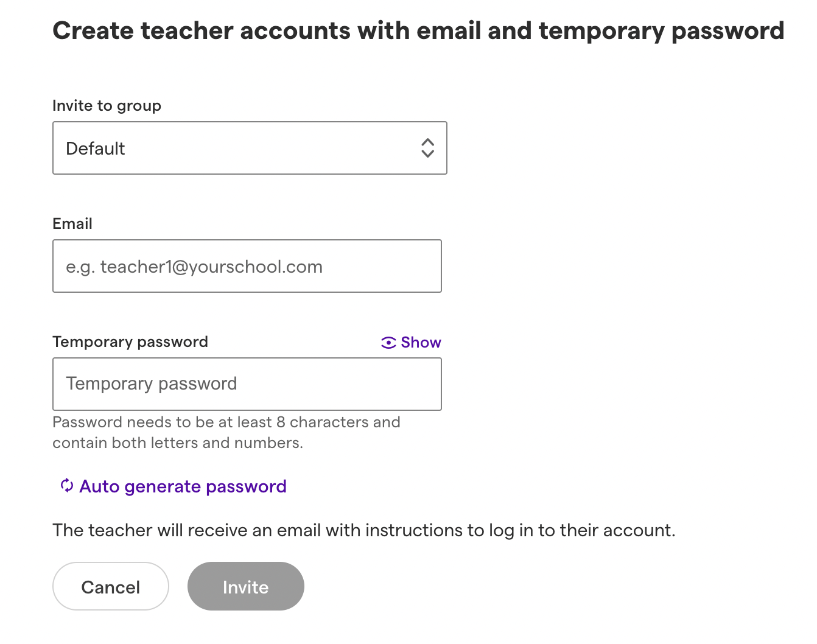Click the Cancel button
The image size is (817, 644).
[111, 586]
